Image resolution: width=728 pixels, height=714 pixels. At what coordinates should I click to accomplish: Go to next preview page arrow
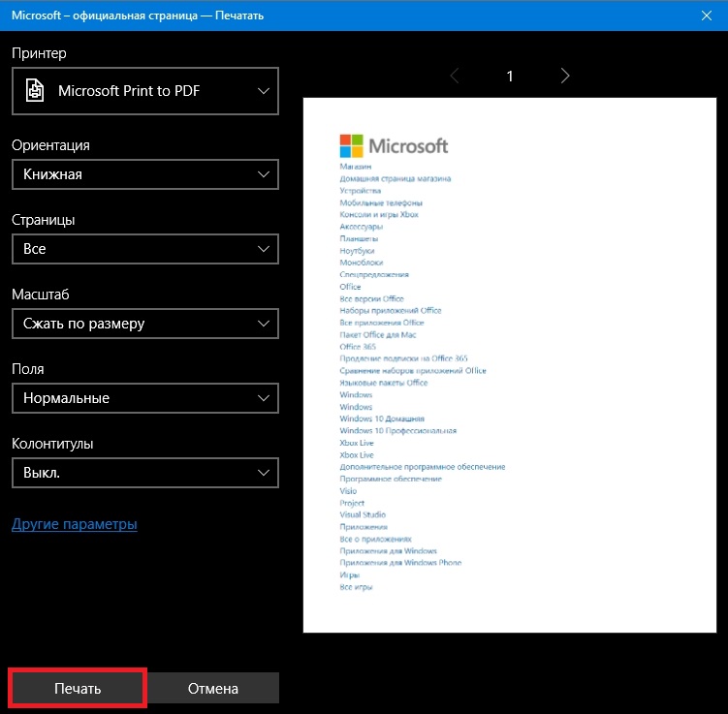(x=565, y=76)
